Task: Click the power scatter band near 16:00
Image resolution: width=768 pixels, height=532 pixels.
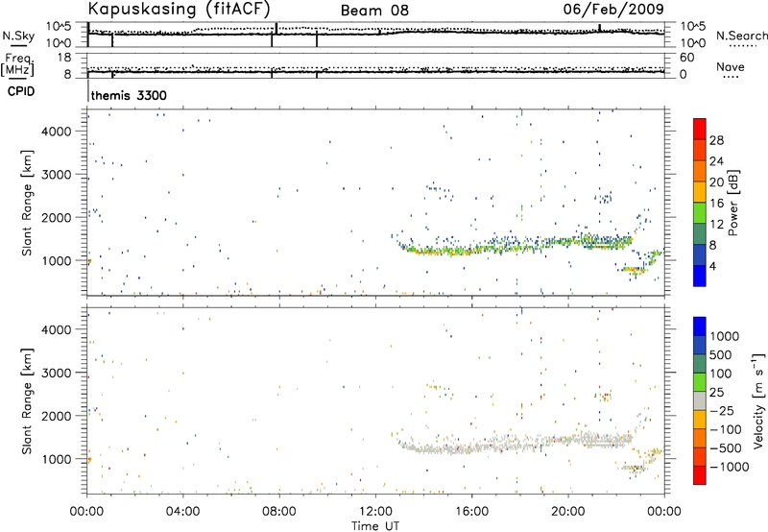Action: coord(471,249)
